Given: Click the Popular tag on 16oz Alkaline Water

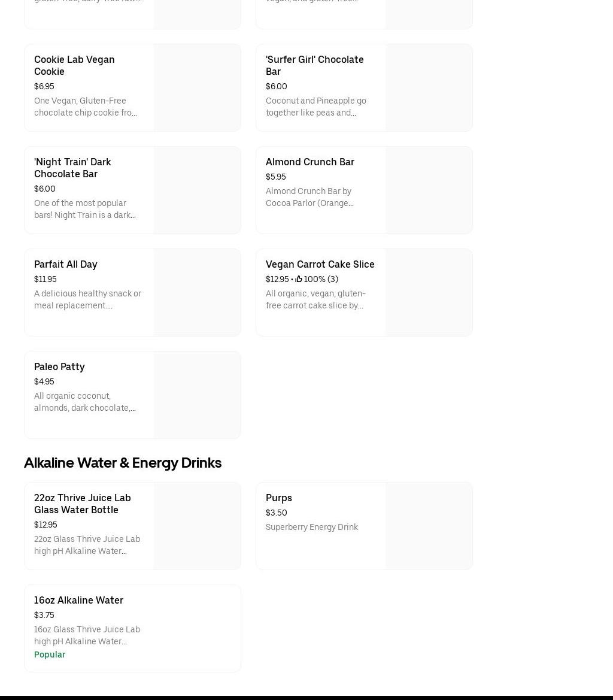Looking at the screenshot, I should point(50,654).
